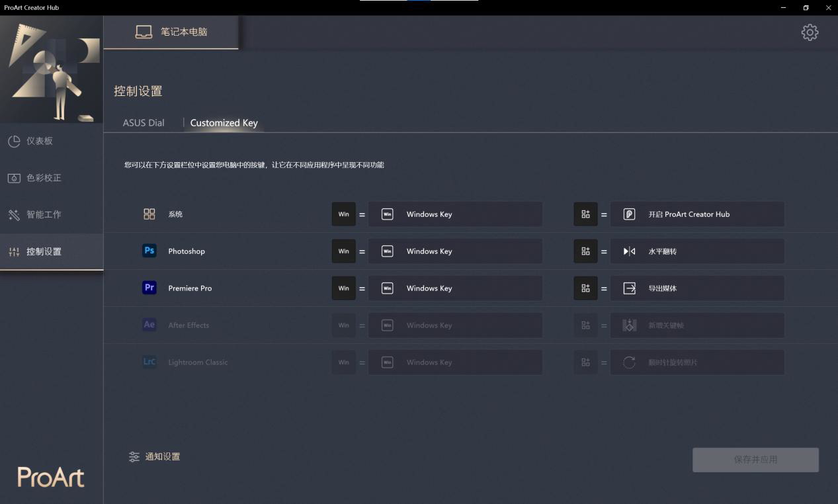This screenshot has width=838, height=504.
Task: Open the Premiere Pro Windows Key function dropdown
Action: (x=455, y=288)
